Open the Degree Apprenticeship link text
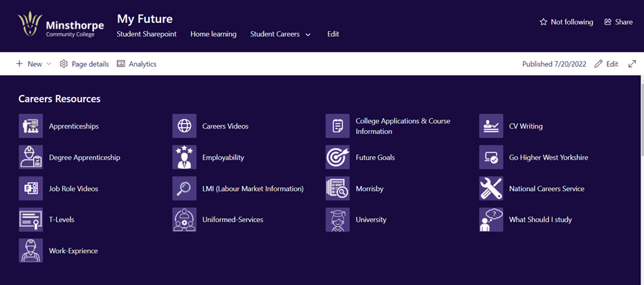This screenshot has height=285, width=644. pos(84,157)
